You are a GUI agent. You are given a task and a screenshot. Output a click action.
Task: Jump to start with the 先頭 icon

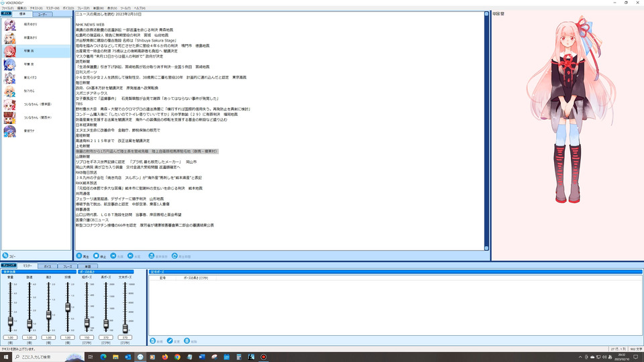click(113, 255)
